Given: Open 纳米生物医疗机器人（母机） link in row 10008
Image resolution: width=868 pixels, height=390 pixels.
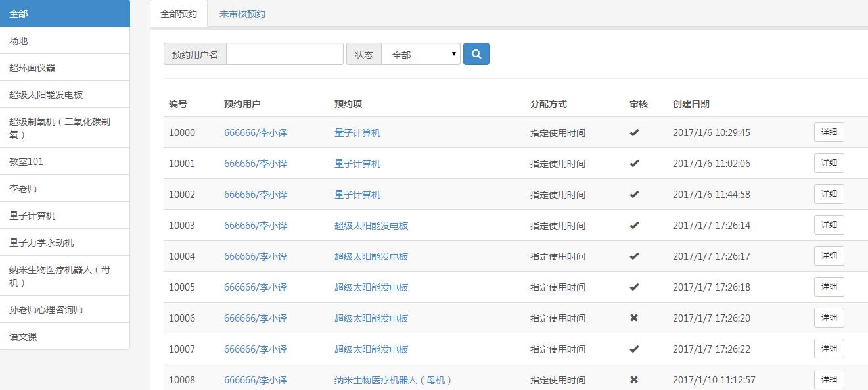Looking at the screenshot, I should (x=394, y=379).
